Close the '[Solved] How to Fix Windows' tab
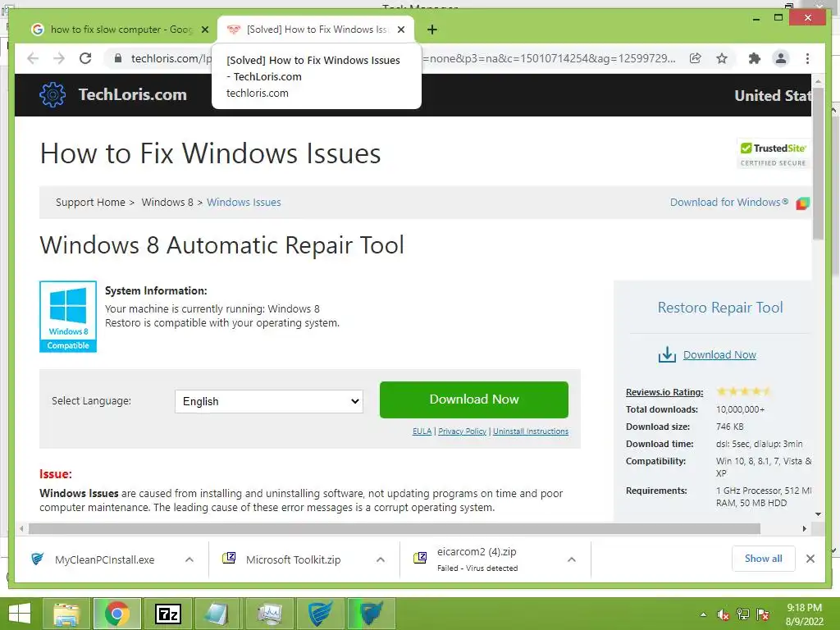 tap(401, 30)
